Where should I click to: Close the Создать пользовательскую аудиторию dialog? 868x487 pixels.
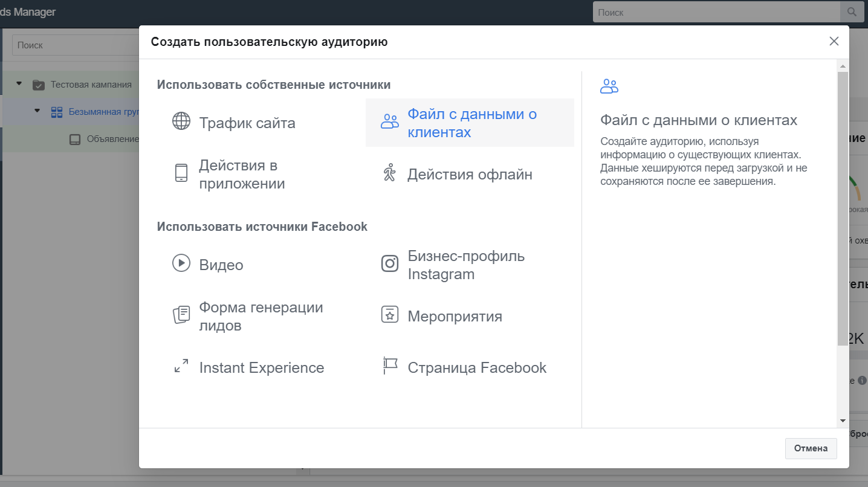point(834,41)
